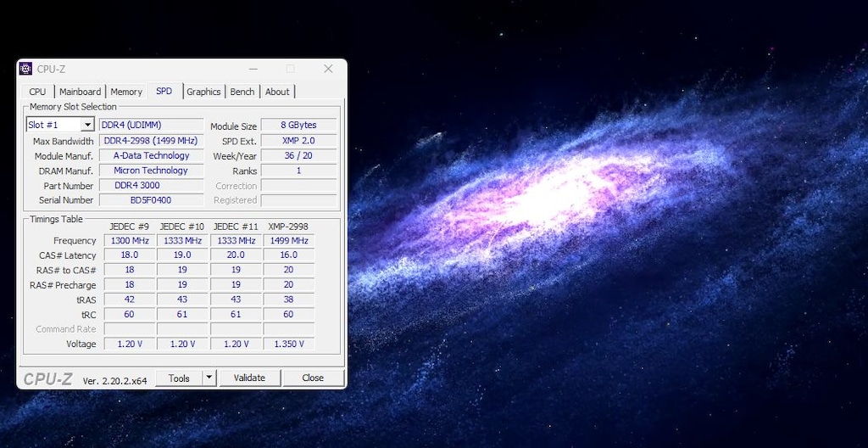Click the JEDEC #9 tRAS value 42

tap(130, 300)
